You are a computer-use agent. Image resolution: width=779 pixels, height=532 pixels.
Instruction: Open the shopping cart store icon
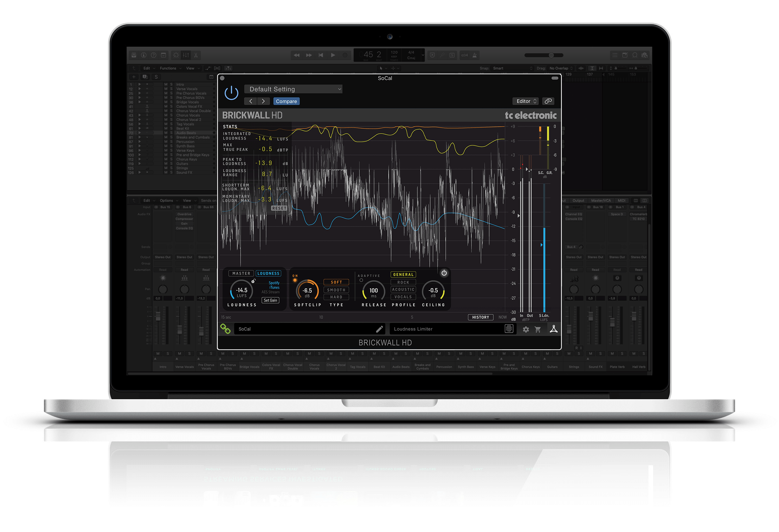(x=538, y=330)
